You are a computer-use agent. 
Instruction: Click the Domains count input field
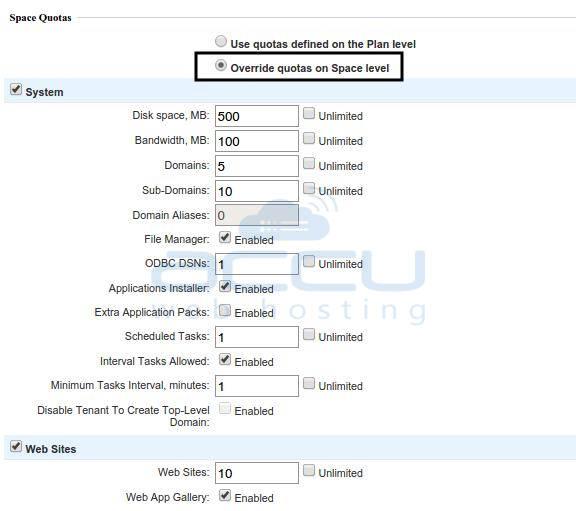pos(257,166)
